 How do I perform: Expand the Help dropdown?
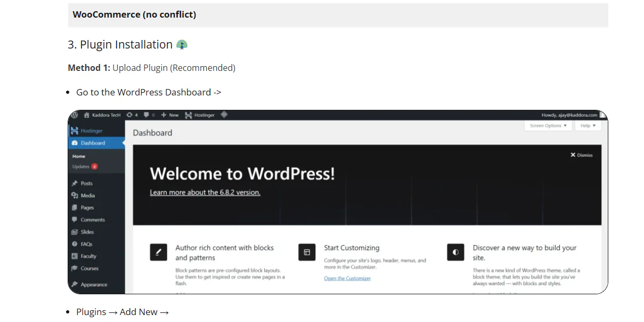point(586,125)
